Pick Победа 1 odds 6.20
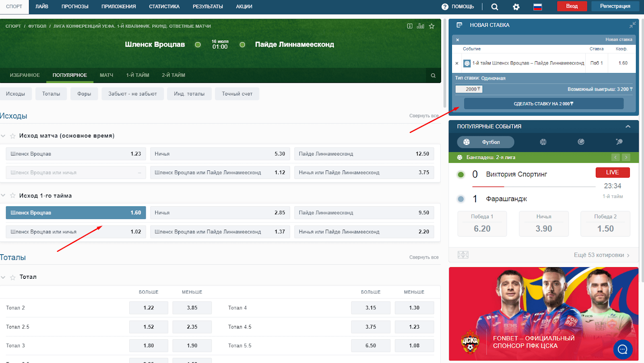 coord(482,224)
